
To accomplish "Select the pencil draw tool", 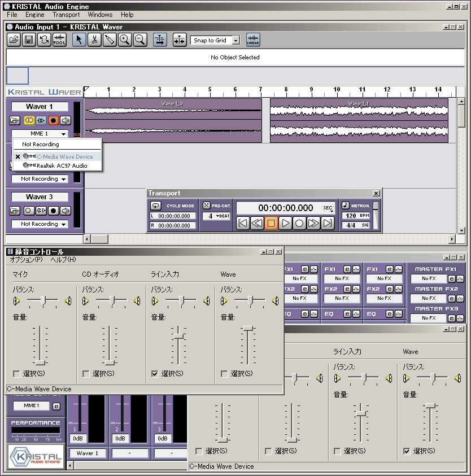I will [110, 40].
